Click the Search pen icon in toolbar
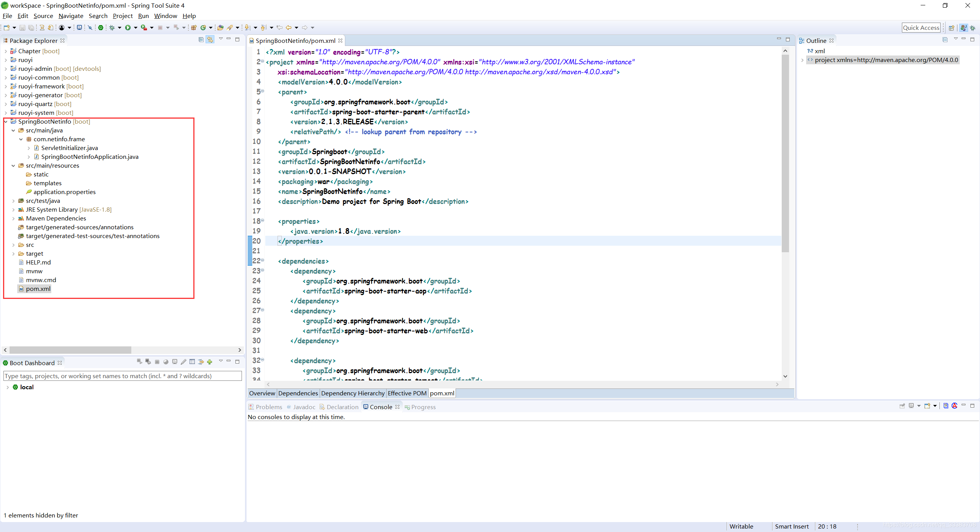Viewport: 980px width, 532px height. pos(230,28)
